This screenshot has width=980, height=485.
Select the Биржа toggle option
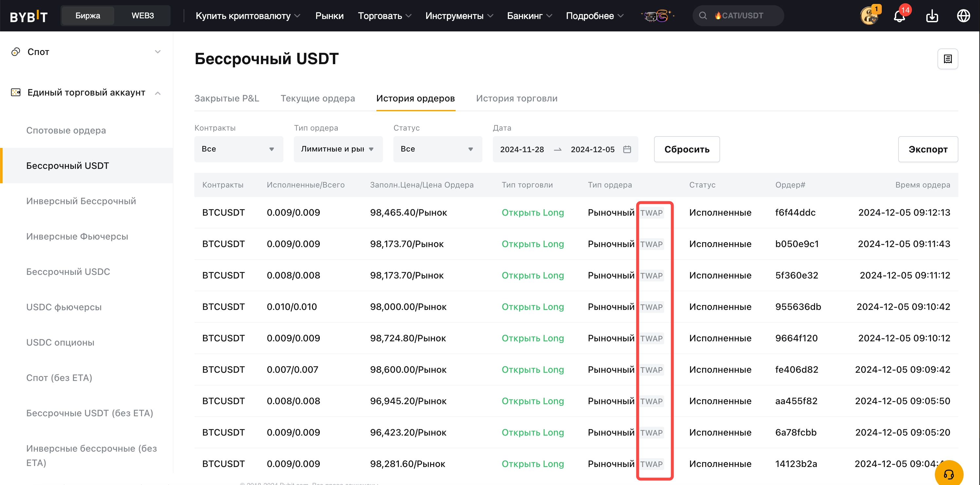[x=87, y=16]
